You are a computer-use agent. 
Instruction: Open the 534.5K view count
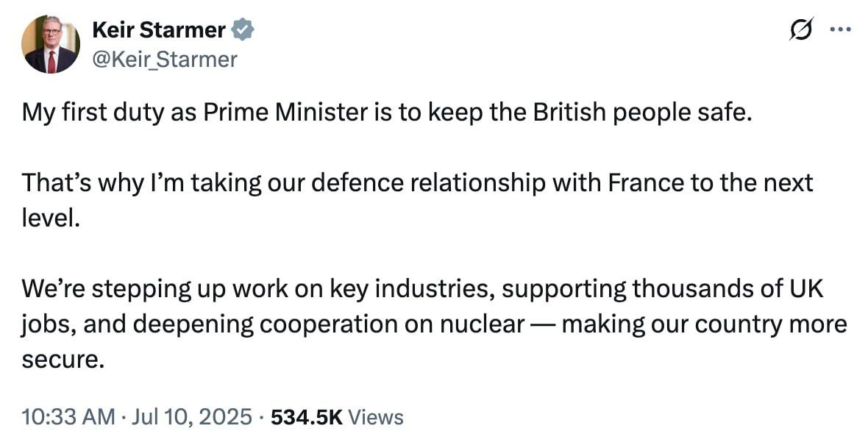coord(307,417)
